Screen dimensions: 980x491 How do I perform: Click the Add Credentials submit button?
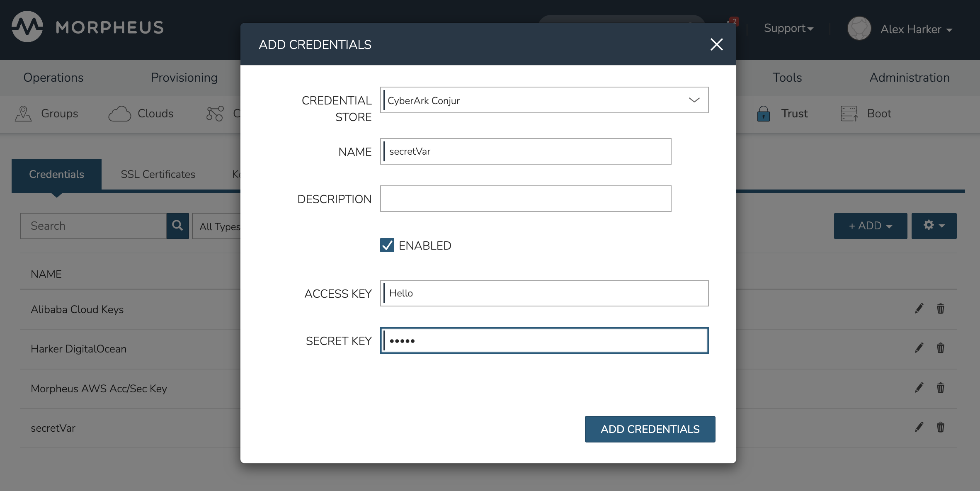tap(650, 429)
